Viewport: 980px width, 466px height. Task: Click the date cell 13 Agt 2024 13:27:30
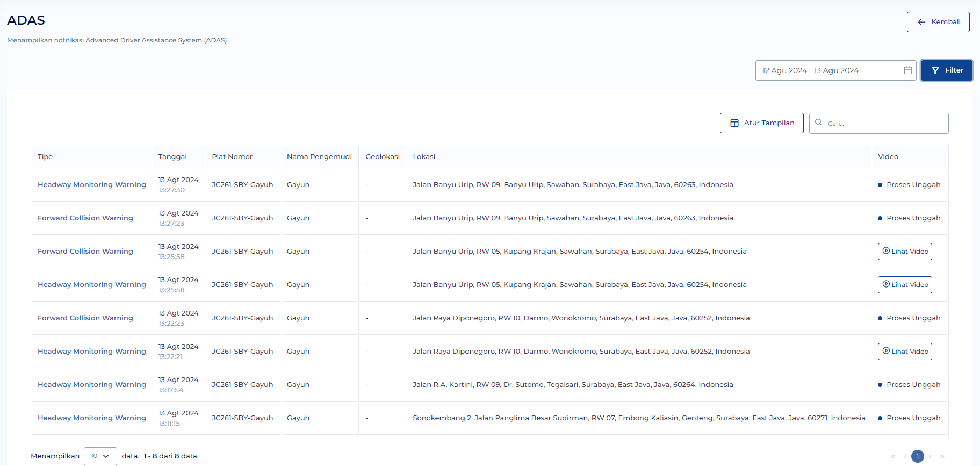click(178, 185)
